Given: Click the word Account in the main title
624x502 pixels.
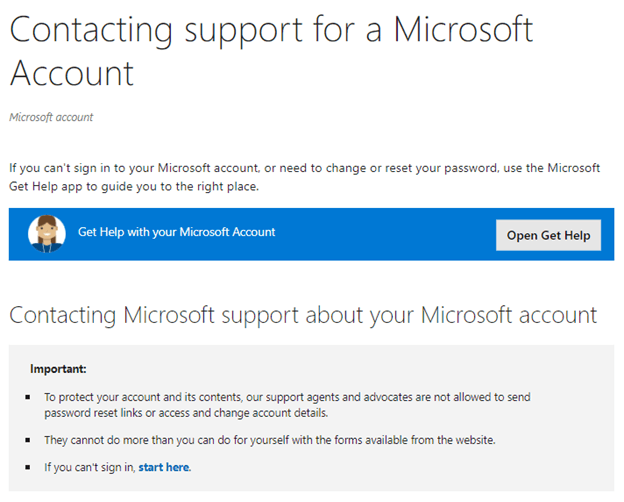Looking at the screenshot, I should (72, 73).
